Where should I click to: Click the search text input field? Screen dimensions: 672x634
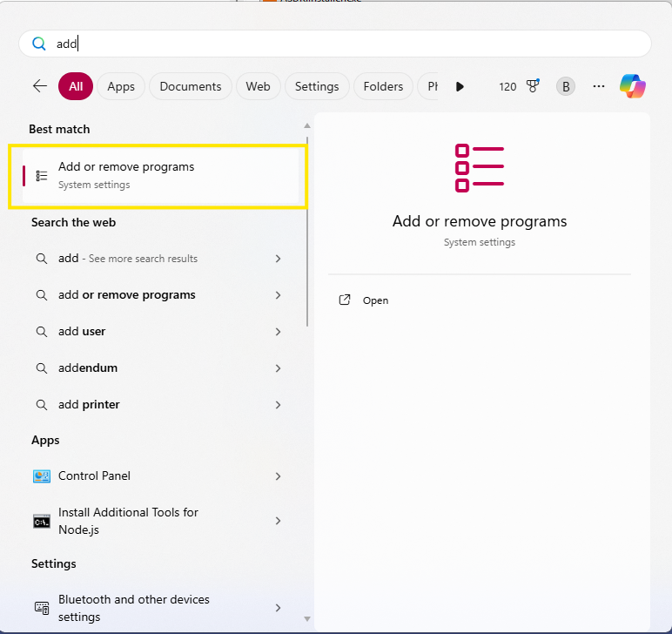(348, 44)
